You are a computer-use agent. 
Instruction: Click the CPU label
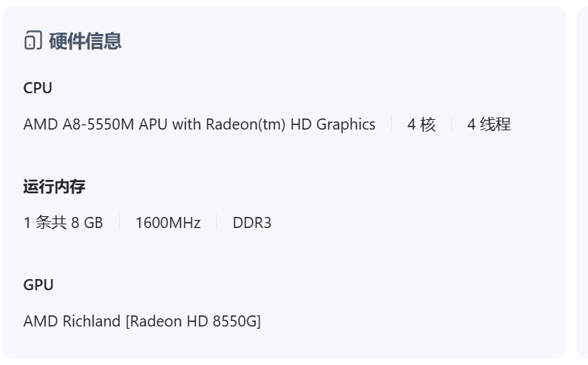click(x=38, y=88)
